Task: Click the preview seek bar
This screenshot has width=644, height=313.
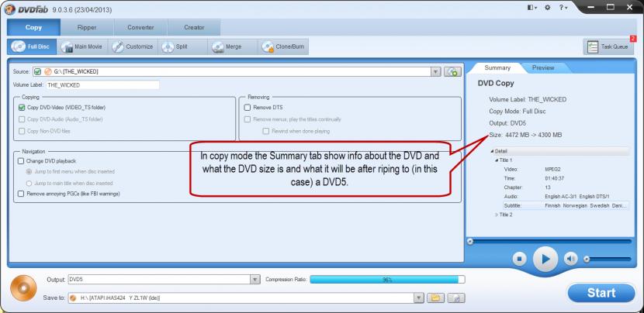Action: point(549,241)
